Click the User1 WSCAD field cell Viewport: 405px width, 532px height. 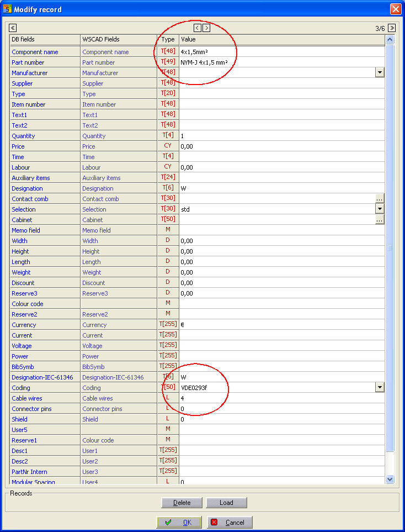pyautogui.click(x=119, y=451)
